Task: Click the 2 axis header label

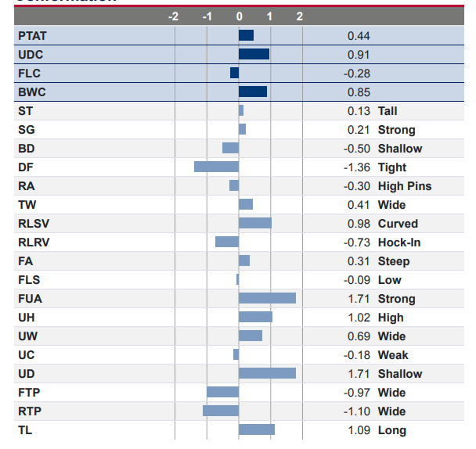Action: [300, 16]
